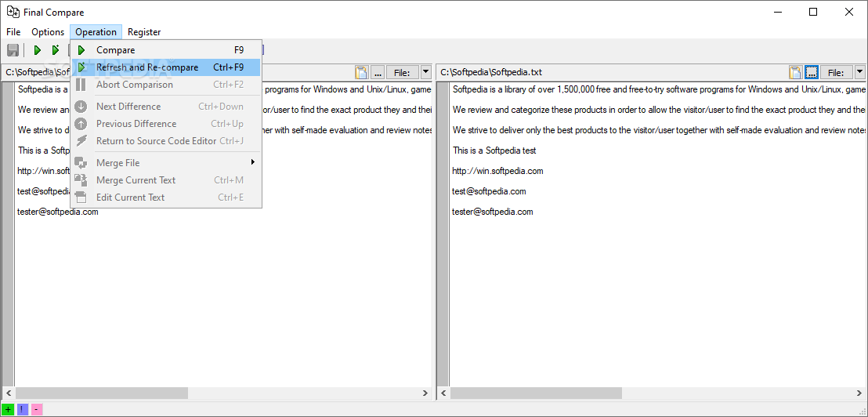The image size is (868, 417).
Task: Click the Save toolbar icon
Action: (13, 50)
